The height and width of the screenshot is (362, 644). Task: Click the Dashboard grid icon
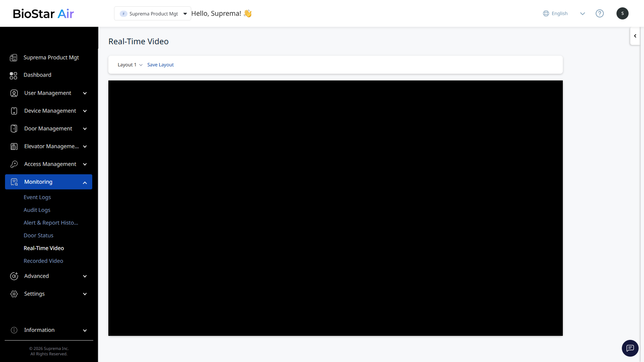13,75
